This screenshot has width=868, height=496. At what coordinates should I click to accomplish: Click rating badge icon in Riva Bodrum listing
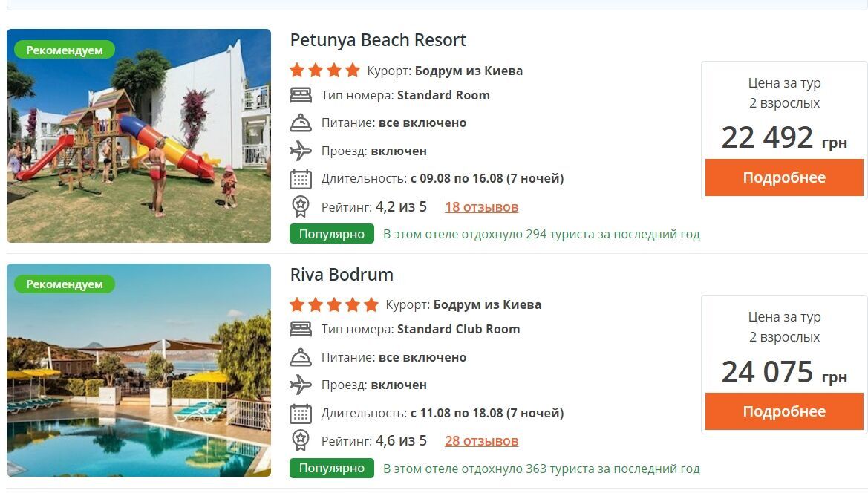301,440
